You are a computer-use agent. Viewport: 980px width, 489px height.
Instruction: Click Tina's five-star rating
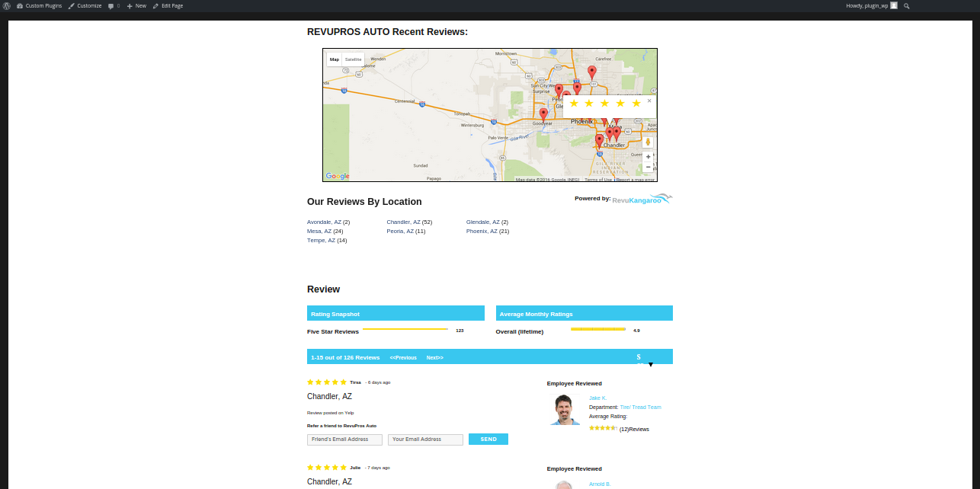[x=327, y=382]
